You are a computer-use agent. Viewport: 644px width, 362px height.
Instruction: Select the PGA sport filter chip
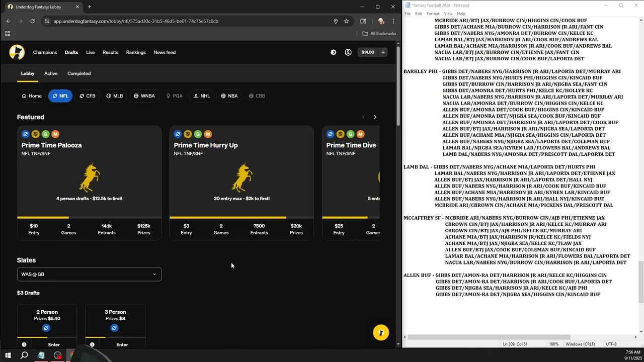[174, 96]
